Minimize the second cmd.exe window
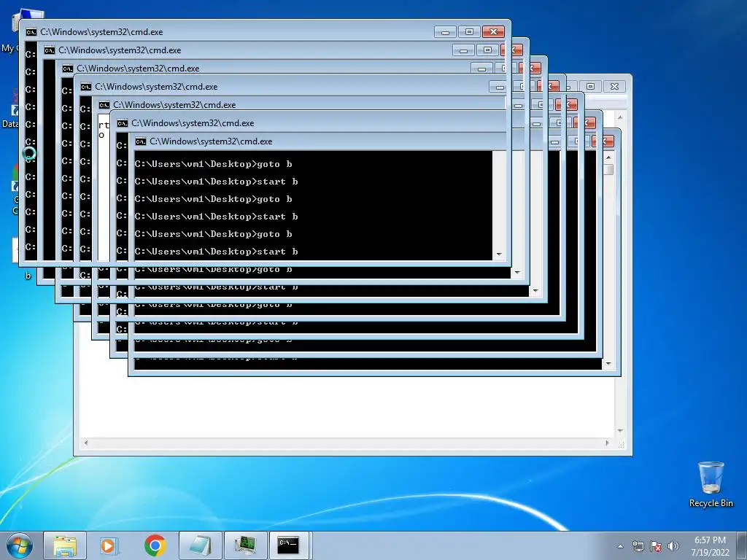The height and width of the screenshot is (560, 747). pyautogui.click(x=463, y=50)
